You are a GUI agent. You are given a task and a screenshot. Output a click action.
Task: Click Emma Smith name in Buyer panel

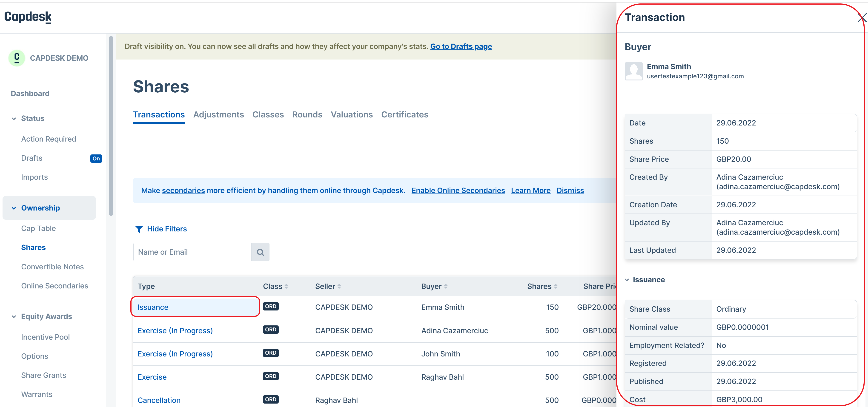click(669, 67)
